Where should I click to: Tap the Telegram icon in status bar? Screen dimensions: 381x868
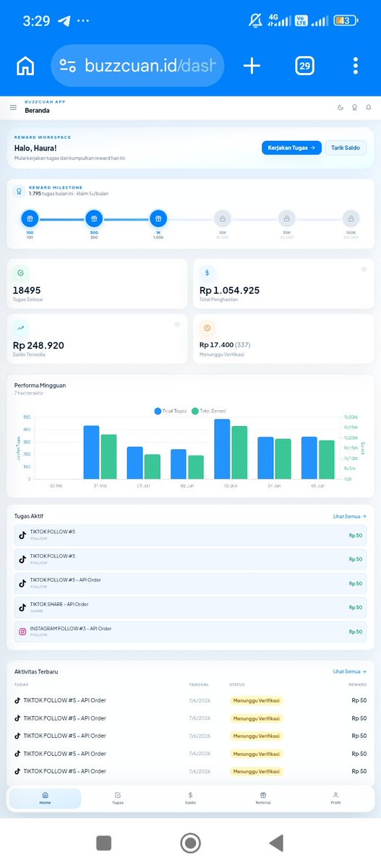[65, 20]
